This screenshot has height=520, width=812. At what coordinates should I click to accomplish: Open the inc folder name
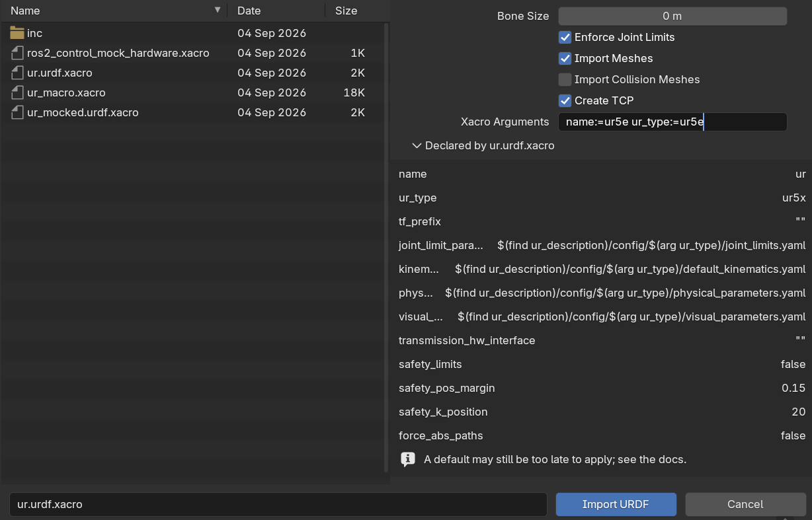pyautogui.click(x=34, y=33)
